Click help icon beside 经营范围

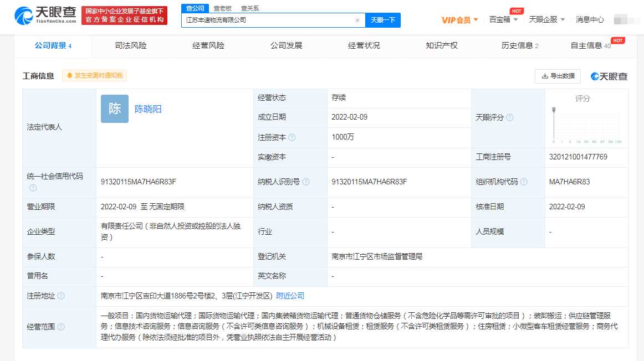click(x=61, y=327)
